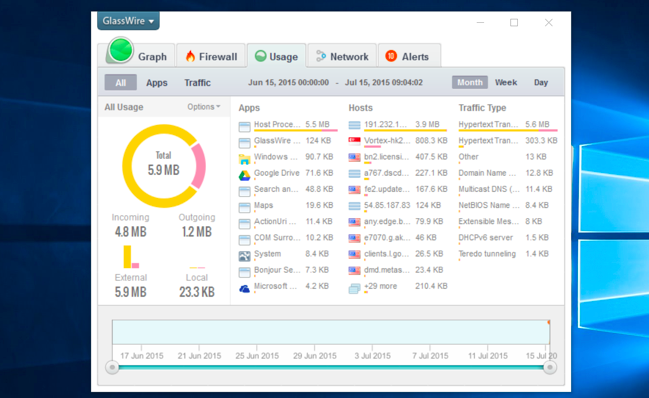Set time range to Day
Viewport: 649px width, 398px height.
[x=541, y=82]
